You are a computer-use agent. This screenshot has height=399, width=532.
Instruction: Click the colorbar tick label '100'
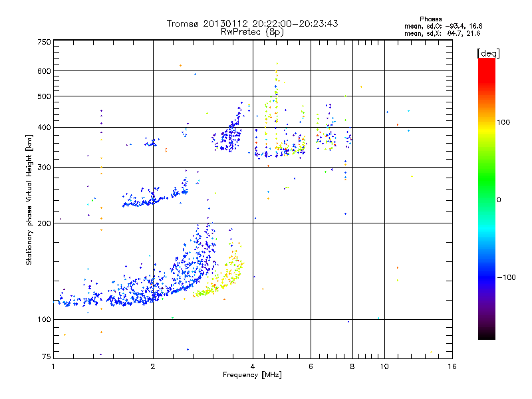pos(503,122)
